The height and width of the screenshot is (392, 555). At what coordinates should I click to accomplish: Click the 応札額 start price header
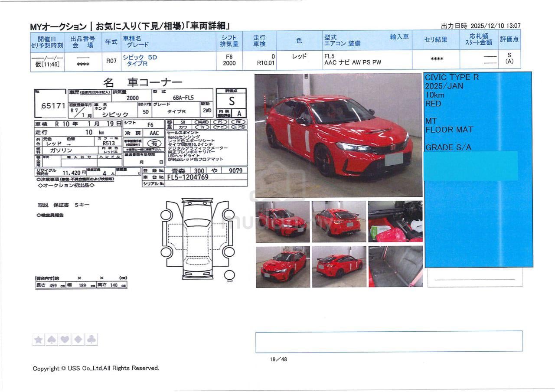[x=479, y=40]
